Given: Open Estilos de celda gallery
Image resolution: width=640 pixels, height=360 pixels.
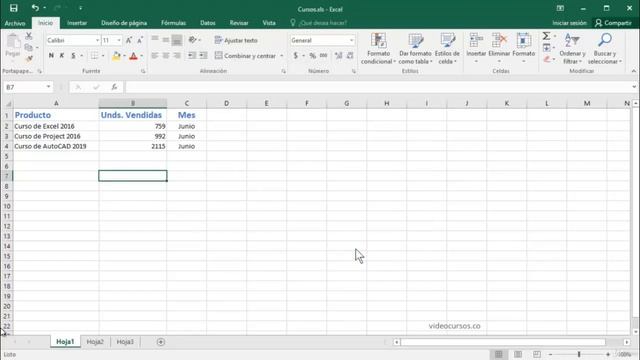Looking at the screenshot, I should click(447, 49).
